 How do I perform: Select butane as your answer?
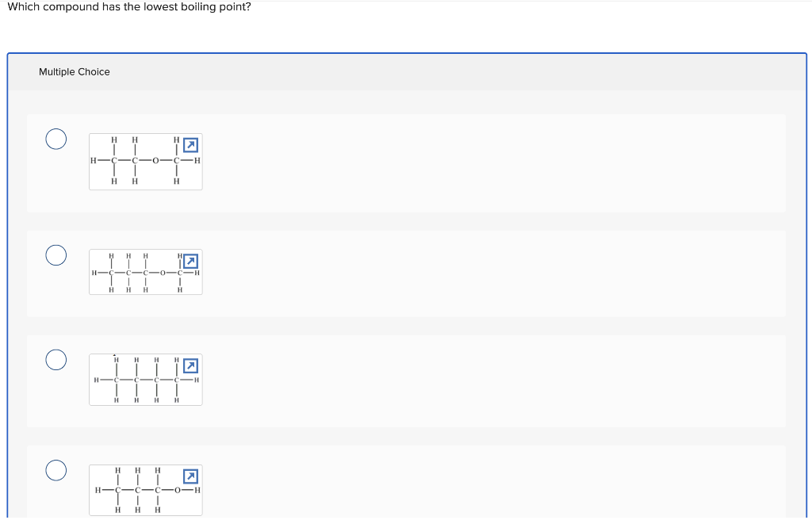tap(56, 359)
